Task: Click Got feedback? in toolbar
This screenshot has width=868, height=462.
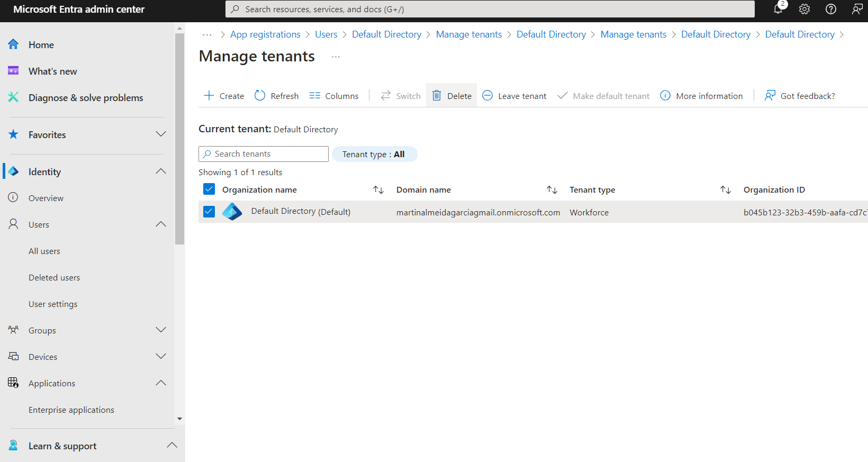Action: tap(800, 96)
